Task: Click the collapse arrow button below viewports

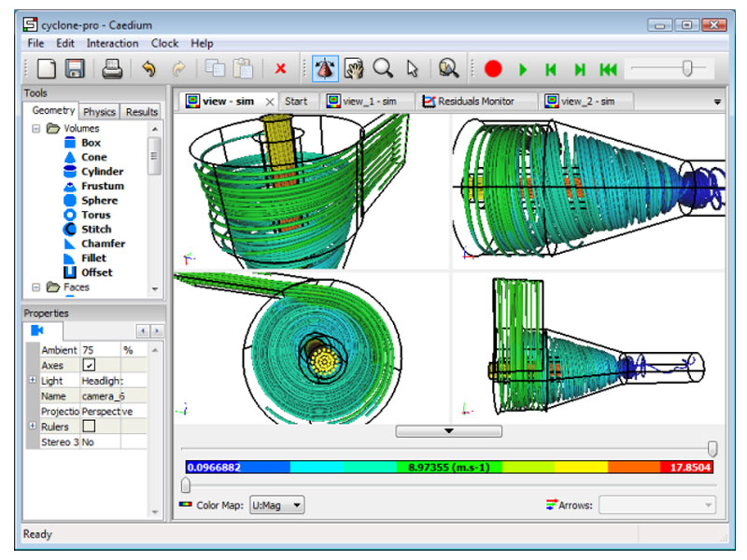Action: [x=448, y=431]
